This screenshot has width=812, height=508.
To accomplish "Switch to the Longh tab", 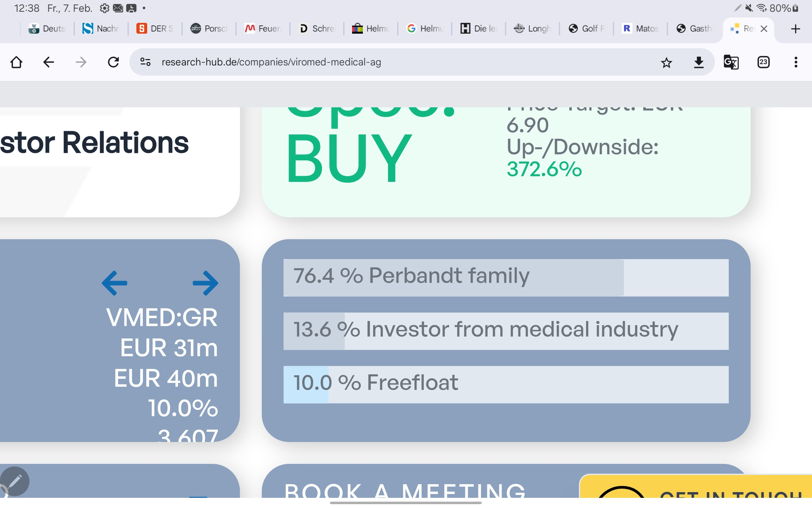I will pos(533,29).
